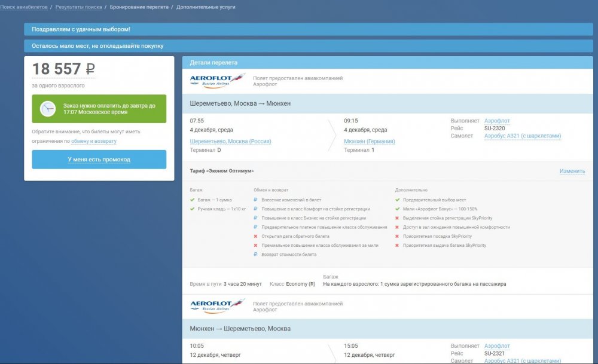Select the 'Бронирование перелета' breadcrumb step
Image resolution: width=598 pixels, height=364 pixels.
(139, 7)
